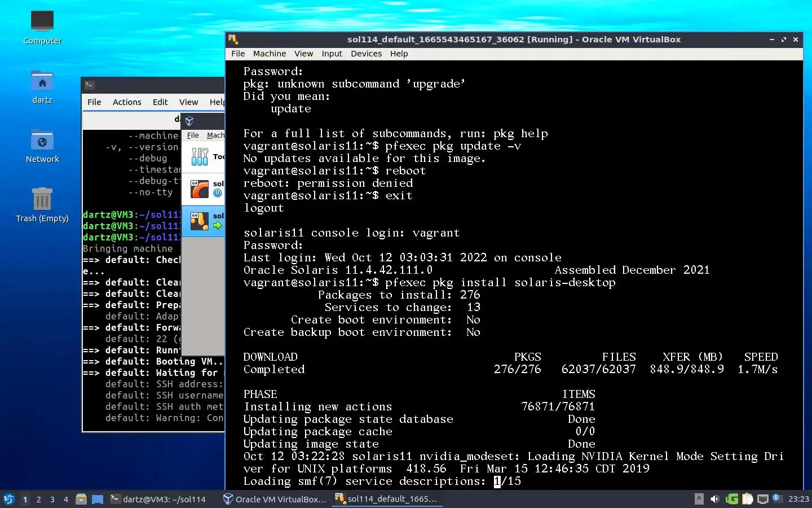Click the VM window title bar icon
This screenshot has width=812, height=508.
233,40
